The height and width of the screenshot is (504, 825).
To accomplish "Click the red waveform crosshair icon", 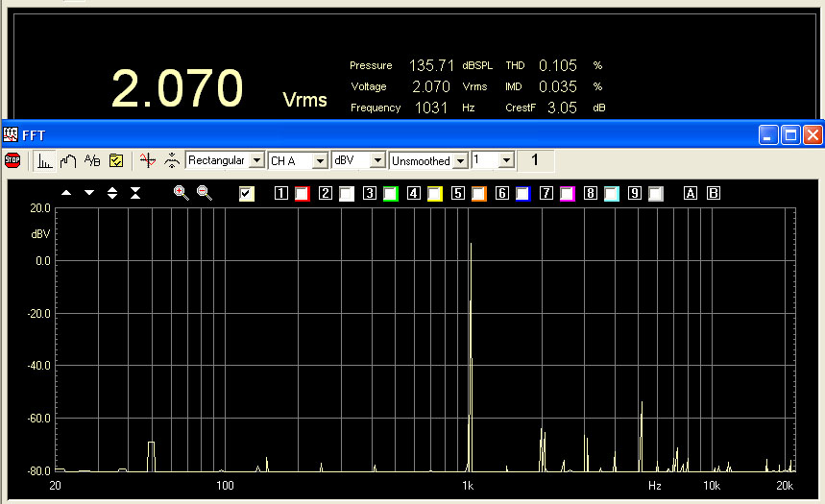I will click(147, 160).
